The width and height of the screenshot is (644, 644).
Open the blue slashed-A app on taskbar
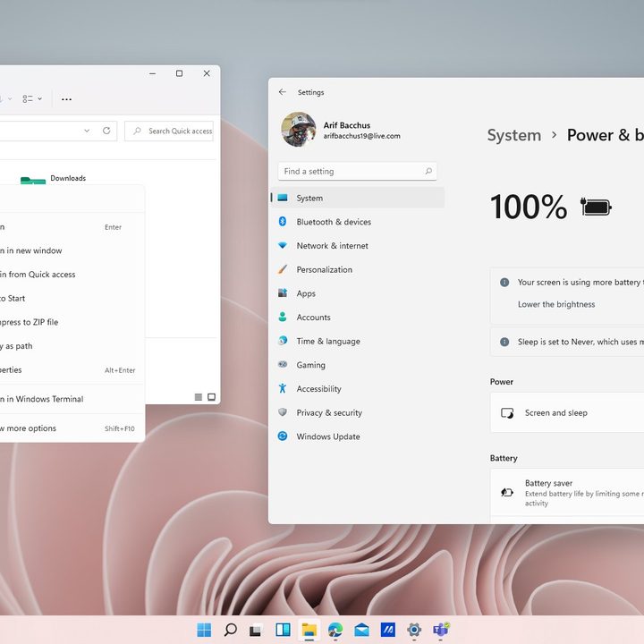(x=387, y=629)
